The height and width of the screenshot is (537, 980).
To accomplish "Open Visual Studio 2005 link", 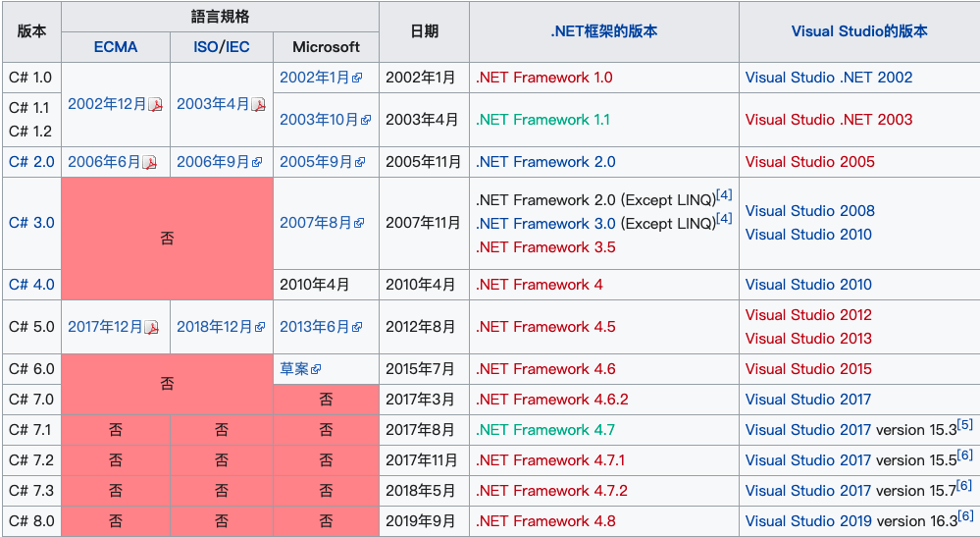I will [810, 162].
